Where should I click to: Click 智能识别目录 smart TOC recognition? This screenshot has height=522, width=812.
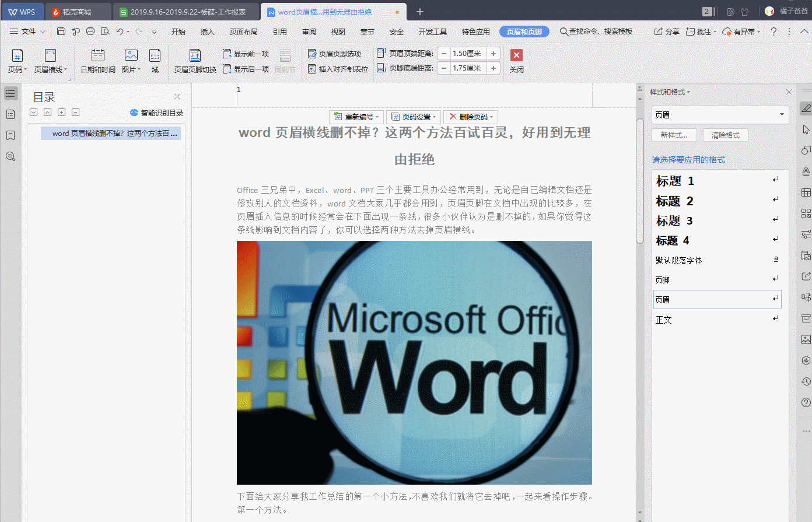(156, 113)
